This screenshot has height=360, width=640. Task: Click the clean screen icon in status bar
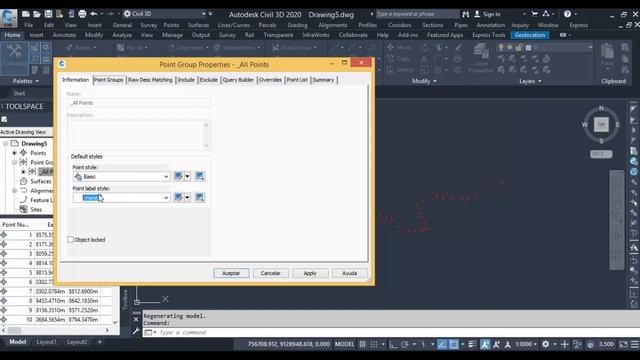(x=624, y=344)
